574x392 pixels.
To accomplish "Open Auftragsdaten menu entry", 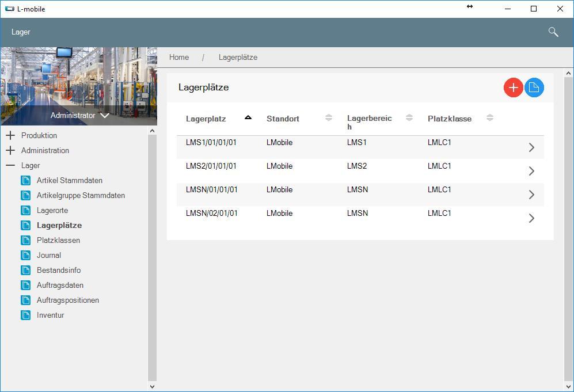I will point(60,286).
